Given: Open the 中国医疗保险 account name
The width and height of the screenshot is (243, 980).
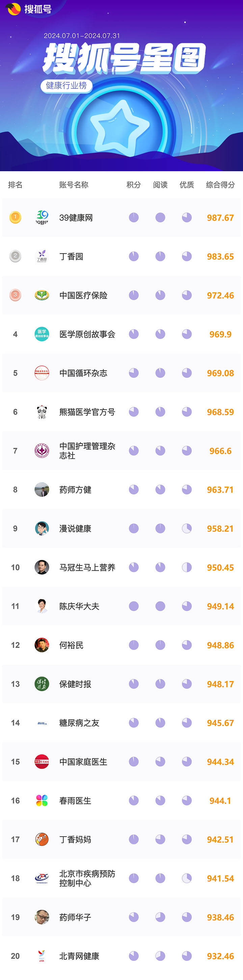Looking at the screenshot, I should [x=83, y=295].
